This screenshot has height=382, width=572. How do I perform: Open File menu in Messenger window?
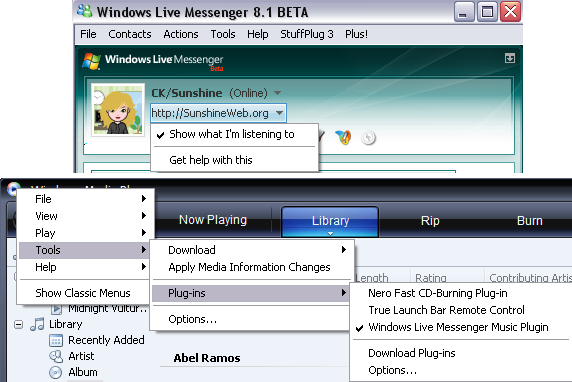88,34
